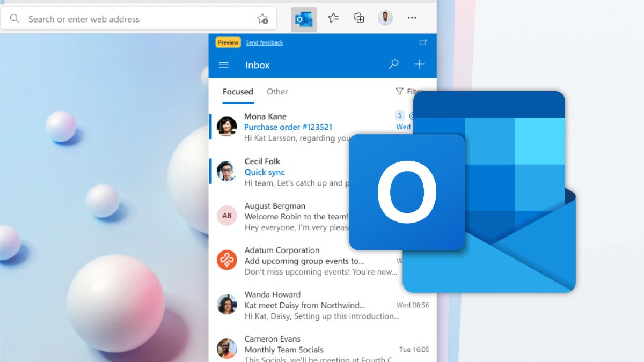This screenshot has width=644, height=362.
Task: Select August Bergman's AB avatar circle
Action: (x=226, y=215)
